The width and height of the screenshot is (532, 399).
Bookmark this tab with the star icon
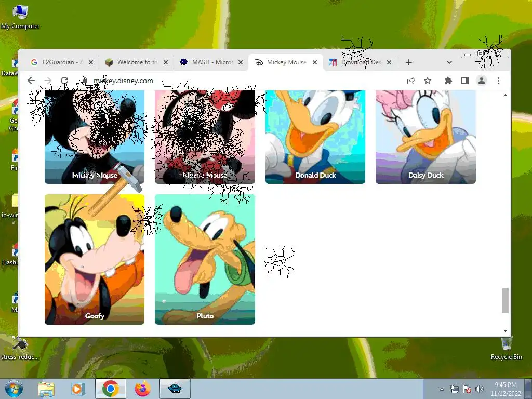pyautogui.click(x=428, y=81)
